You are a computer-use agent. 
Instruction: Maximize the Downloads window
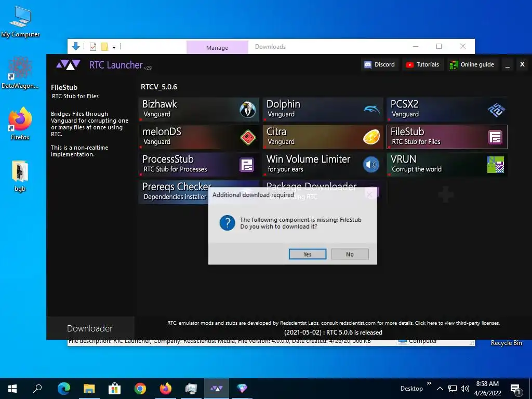[x=438, y=46]
